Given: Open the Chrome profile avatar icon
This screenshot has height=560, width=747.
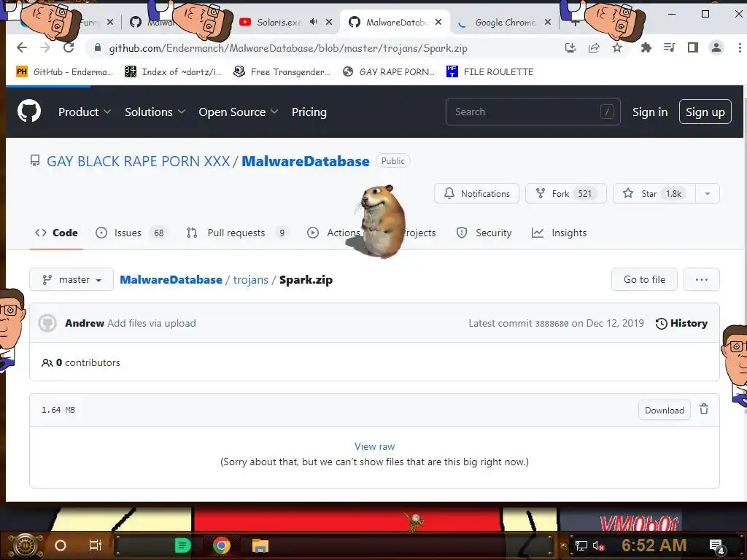Looking at the screenshot, I should pyautogui.click(x=716, y=47).
